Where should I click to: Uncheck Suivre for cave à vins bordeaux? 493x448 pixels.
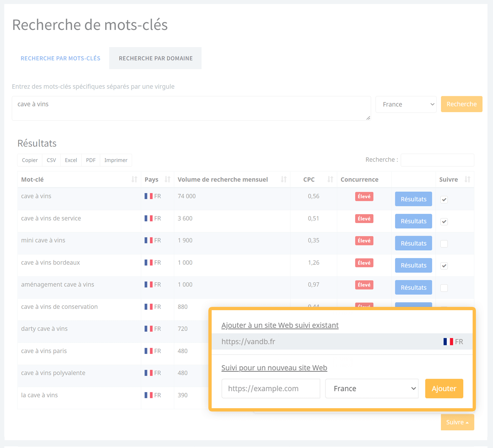coord(444,266)
